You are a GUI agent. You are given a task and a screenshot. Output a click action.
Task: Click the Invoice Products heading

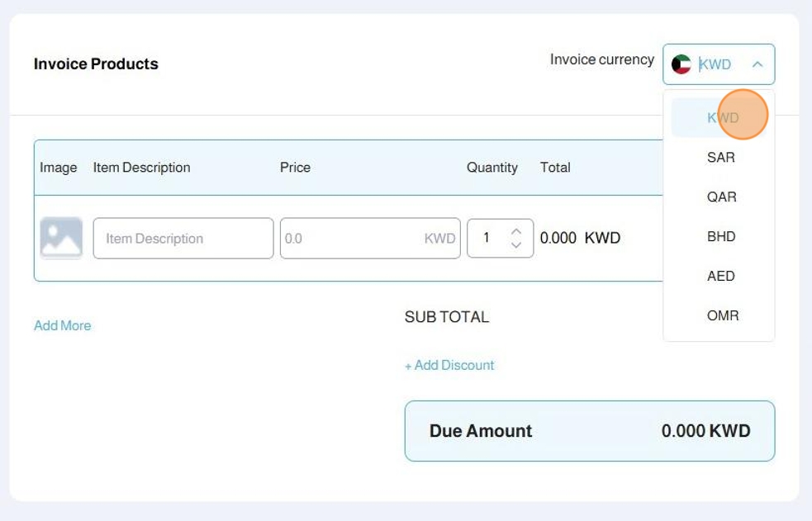[x=96, y=64]
